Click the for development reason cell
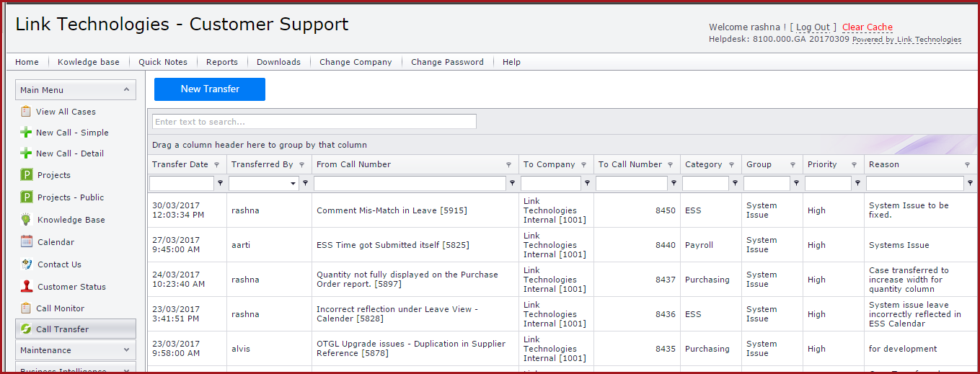980x374 pixels. pyautogui.click(x=921, y=349)
